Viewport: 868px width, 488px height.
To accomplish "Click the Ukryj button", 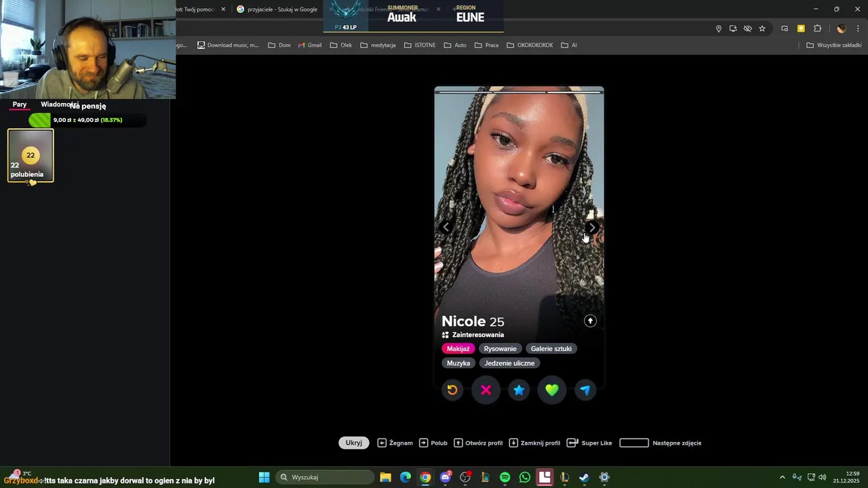I will coord(354,443).
